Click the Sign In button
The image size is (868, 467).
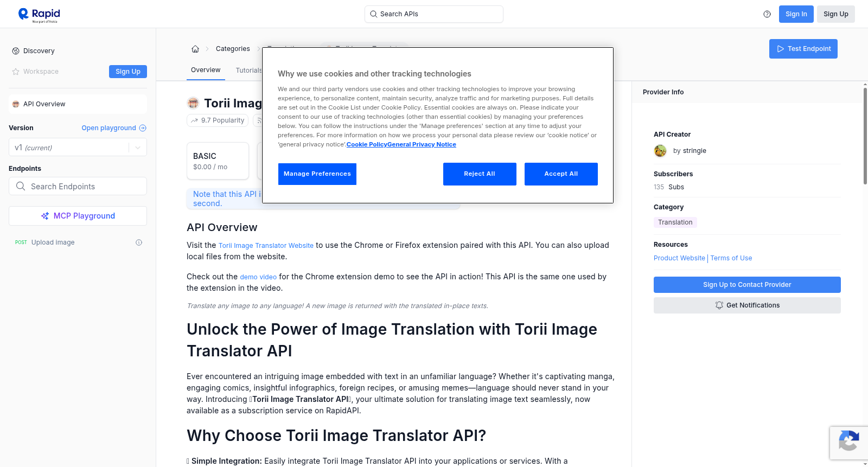pyautogui.click(x=796, y=14)
